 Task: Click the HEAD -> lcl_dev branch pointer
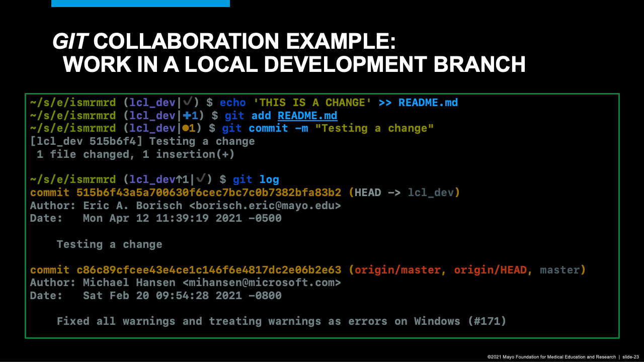[x=405, y=193]
